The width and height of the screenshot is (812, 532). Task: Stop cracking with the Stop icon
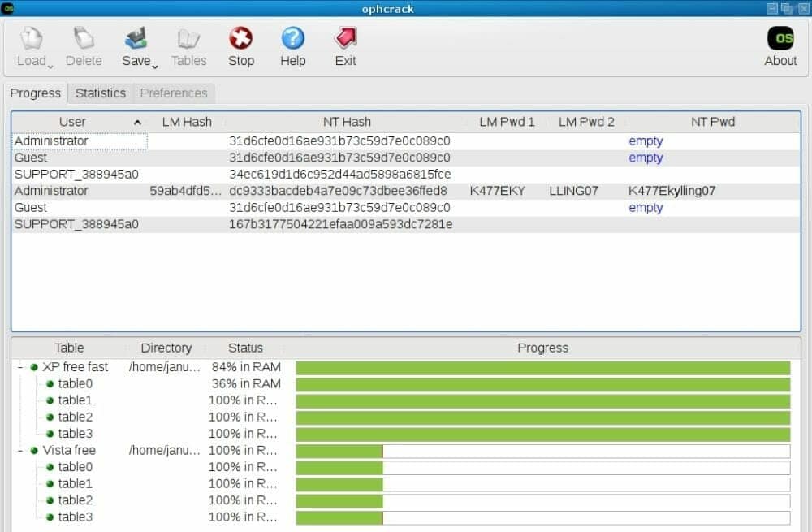tap(241, 38)
